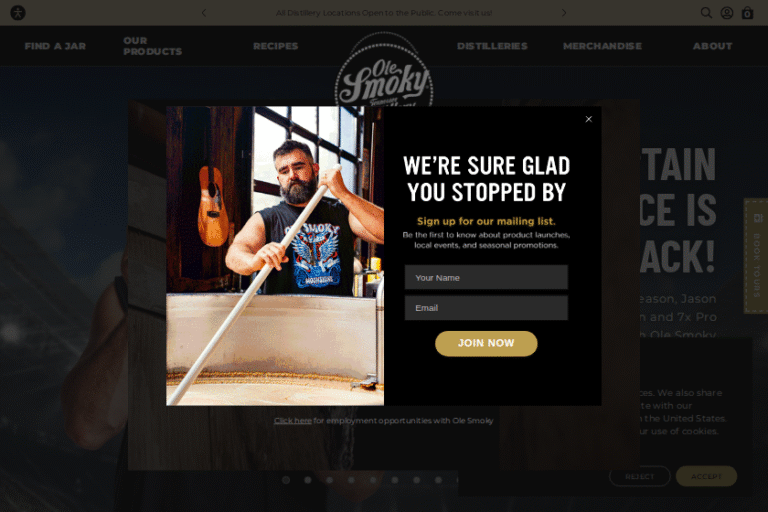This screenshot has width=768, height=512.
Task: Select the second carousel slide dot
Action: pyautogui.click(x=308, y=480)
